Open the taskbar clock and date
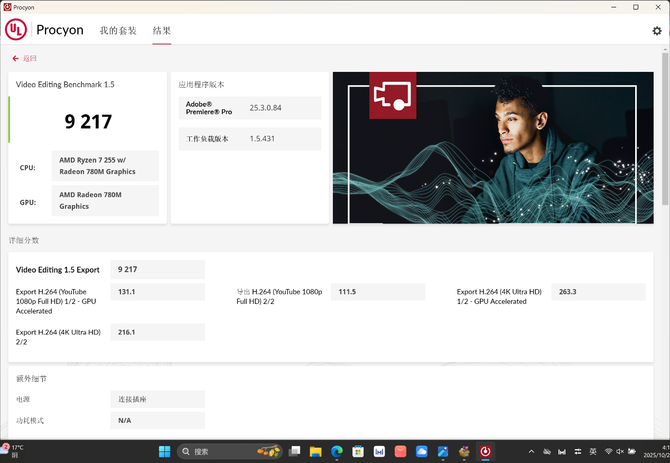670x463 pixels. click(653, 451)
